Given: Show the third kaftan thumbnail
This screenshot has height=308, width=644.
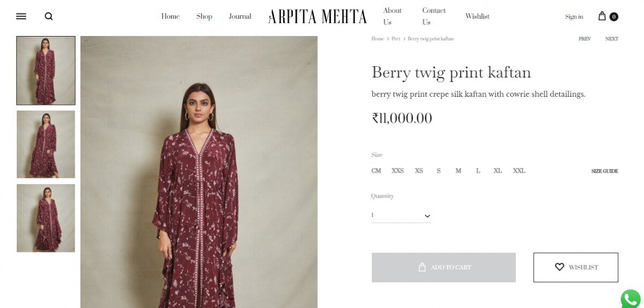Looking at the screenshot, I should click(x=46, y=218).
